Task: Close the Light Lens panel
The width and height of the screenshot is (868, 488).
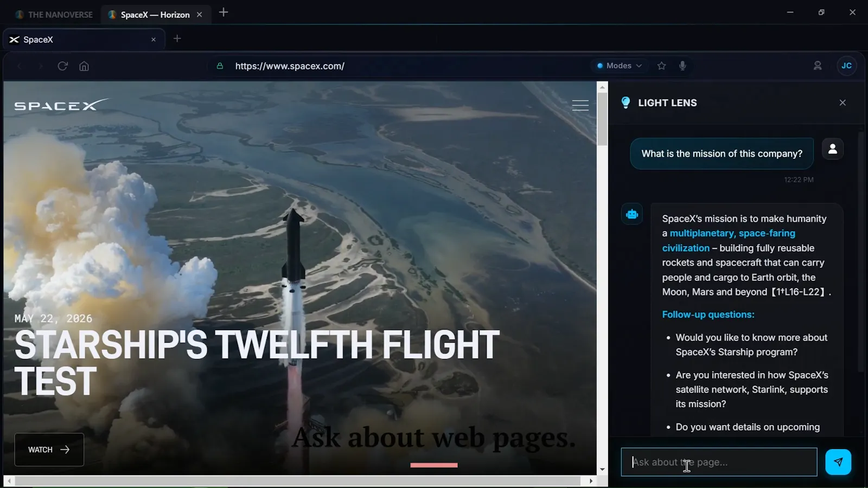Action: coord(843,102)
